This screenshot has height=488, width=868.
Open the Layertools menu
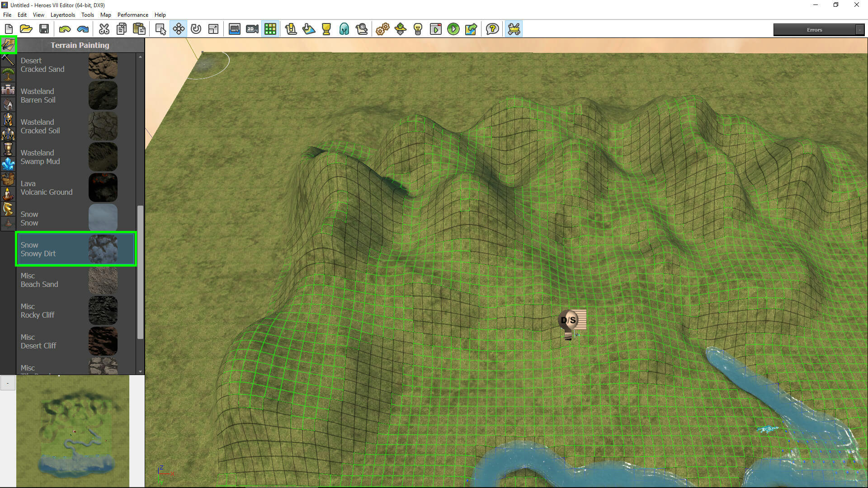pyautogui.click(x=63, y=14)
